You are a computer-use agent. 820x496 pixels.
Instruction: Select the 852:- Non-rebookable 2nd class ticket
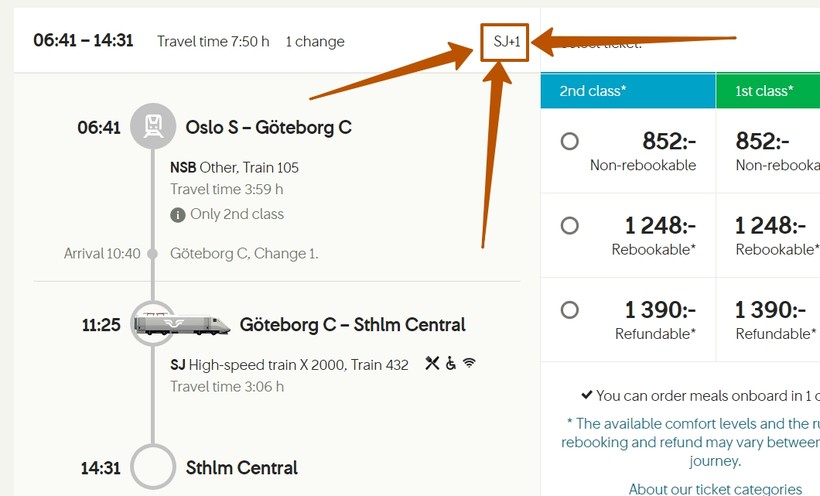(x=570, y=142)
